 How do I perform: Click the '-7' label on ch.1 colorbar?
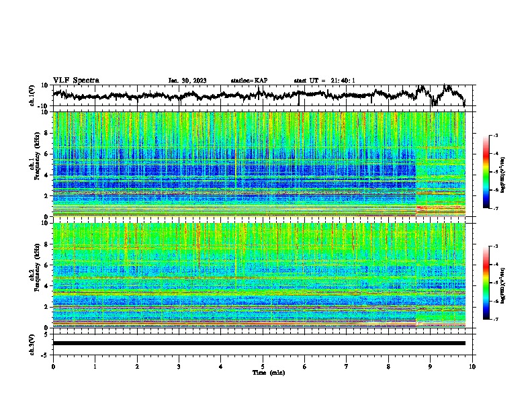pos(495,208)
